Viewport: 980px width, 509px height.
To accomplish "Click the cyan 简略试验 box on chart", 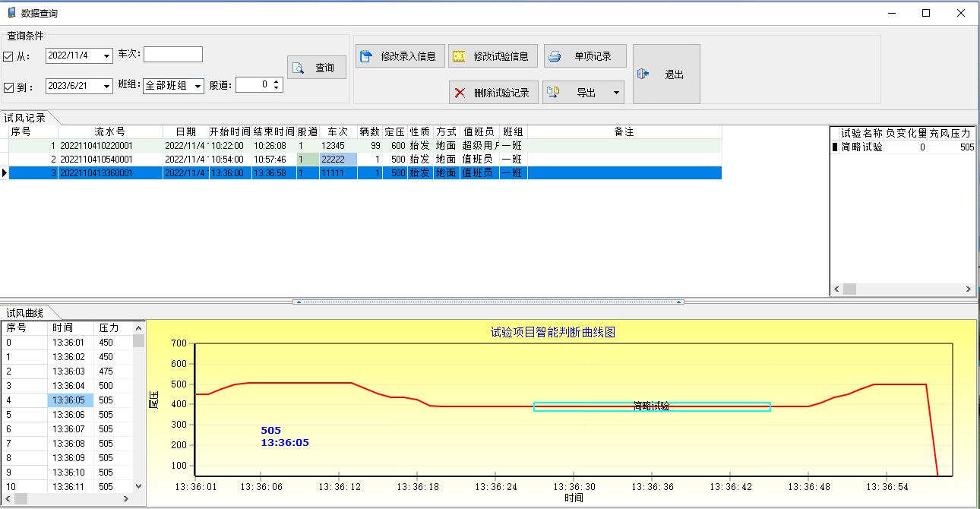I will pyautogui.click(x=652, y=406).
